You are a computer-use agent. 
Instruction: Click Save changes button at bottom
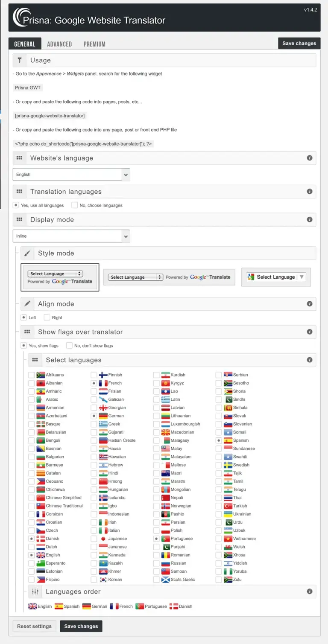click(81, 626)
